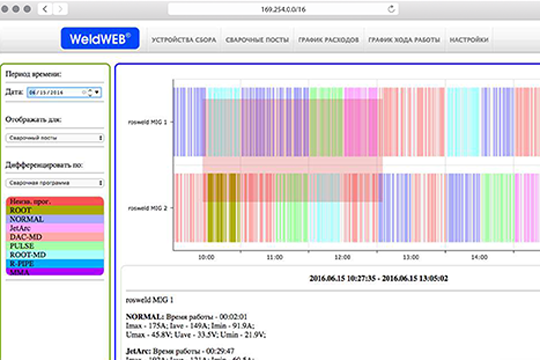Open the УСТРОЙСТВА СБОРА menu item

tap(184, 40)
